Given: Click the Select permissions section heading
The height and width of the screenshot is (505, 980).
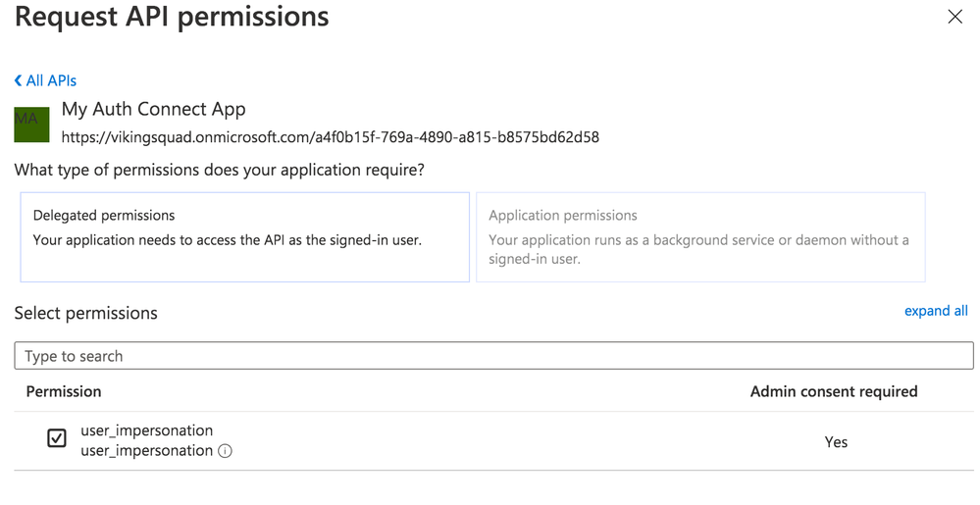Looking at the screenshot, I should [85, 313].
